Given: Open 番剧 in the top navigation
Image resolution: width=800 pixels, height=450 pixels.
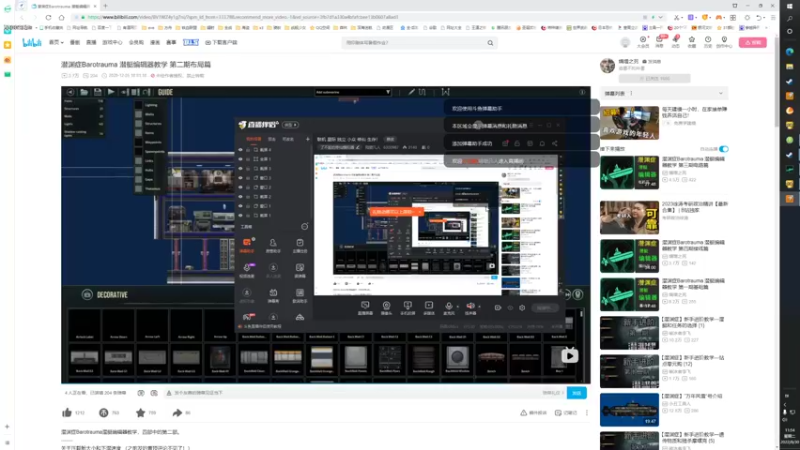Looking at the screenshot, I should (74, 43).
